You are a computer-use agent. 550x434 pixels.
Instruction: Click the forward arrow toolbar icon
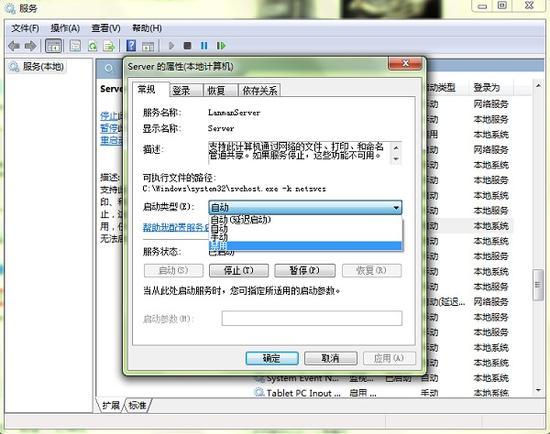click(x=31, y=46)
